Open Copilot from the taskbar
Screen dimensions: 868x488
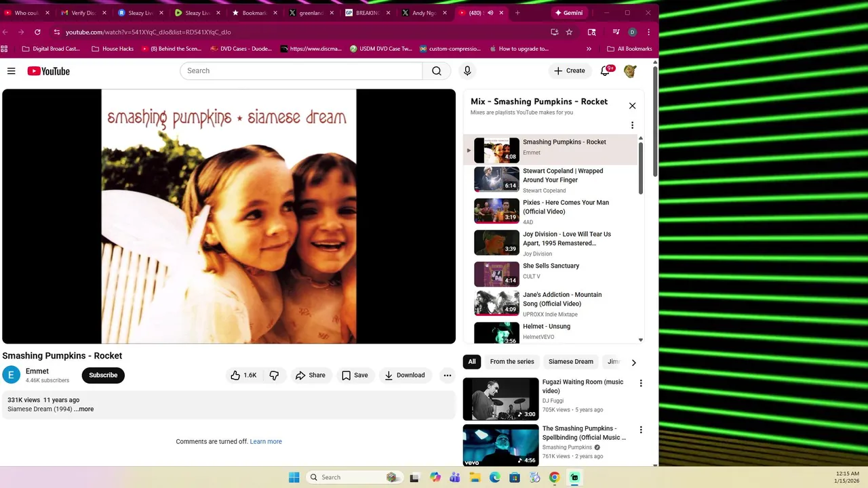[x=435, y=477]
